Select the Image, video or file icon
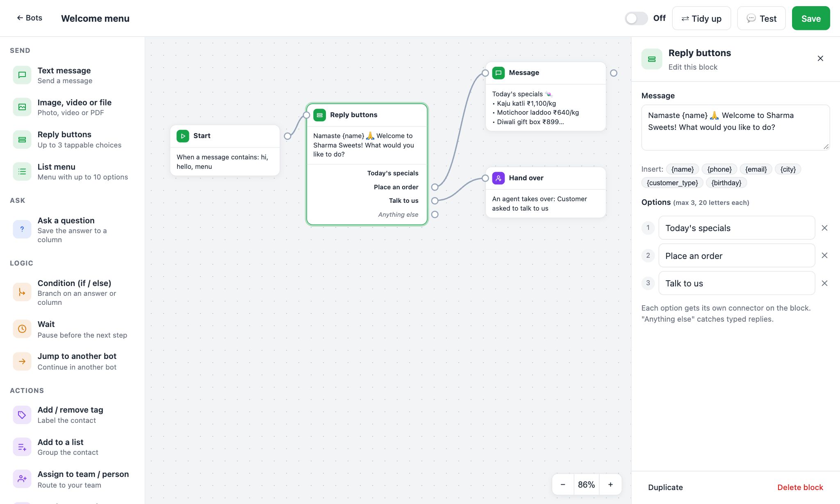The width and height of the screenshot is (840, 504). point(22,107)
